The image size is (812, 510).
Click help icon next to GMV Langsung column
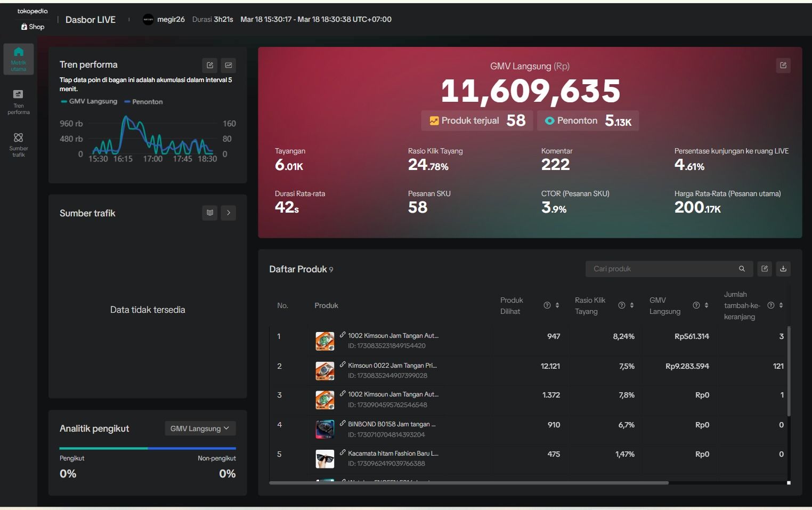[x=696, y=305]
